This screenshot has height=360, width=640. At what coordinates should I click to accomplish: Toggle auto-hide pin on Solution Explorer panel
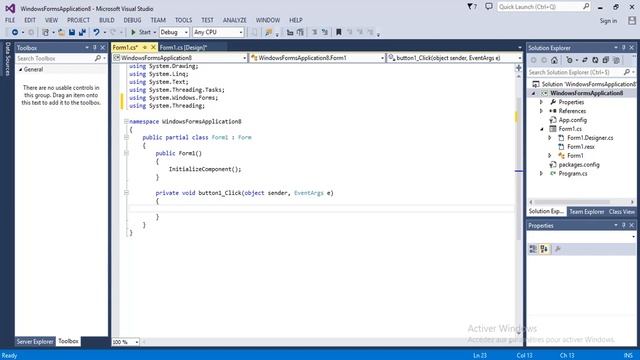(x=624, y=48)
